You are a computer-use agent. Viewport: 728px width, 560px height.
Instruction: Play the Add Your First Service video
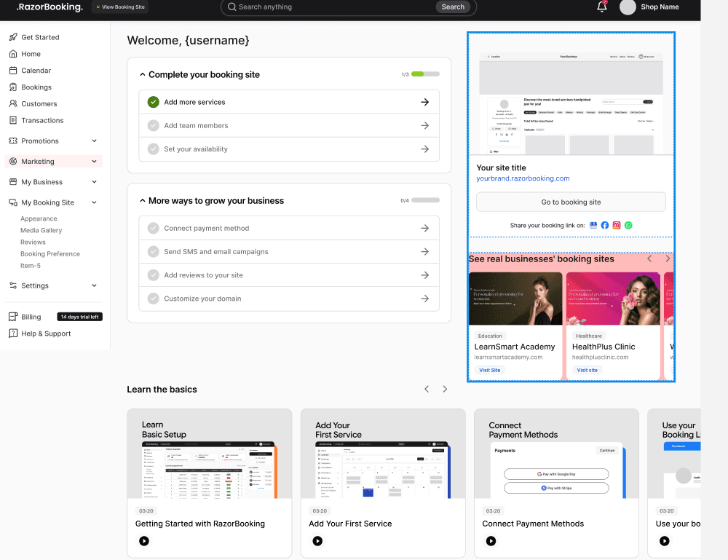317,541
